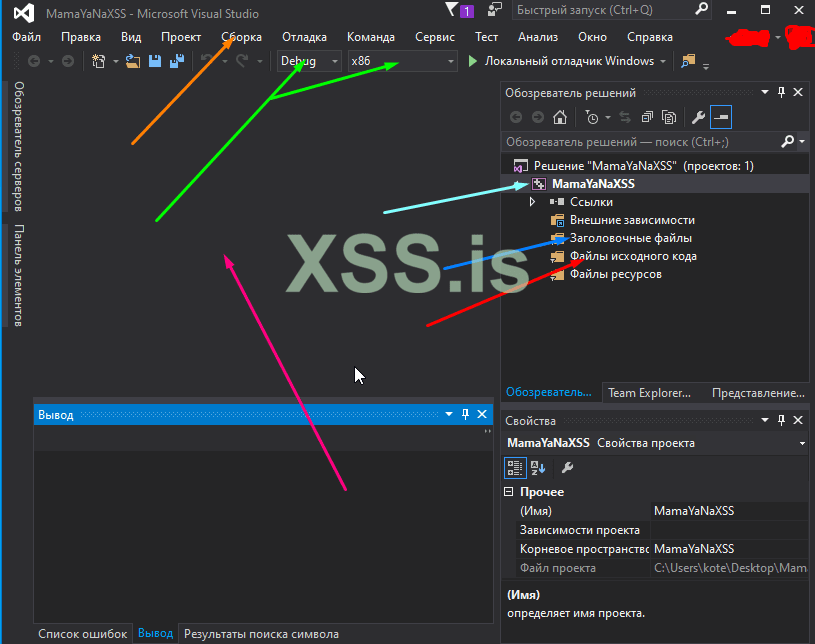Switch to the Team Explorer tab
815x644 pixels.
tap(649, 393)
